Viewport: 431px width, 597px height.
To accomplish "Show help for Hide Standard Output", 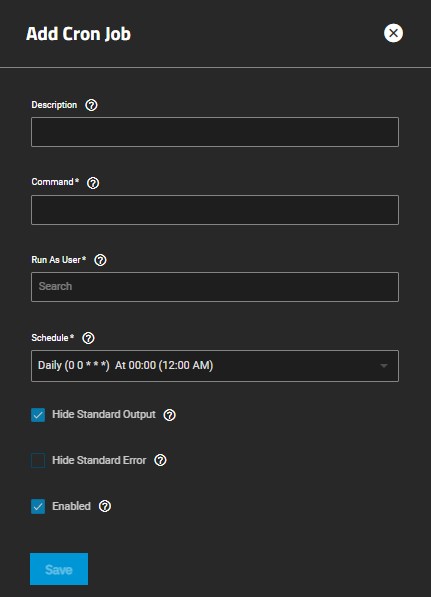I will click(x=169, y=415).
